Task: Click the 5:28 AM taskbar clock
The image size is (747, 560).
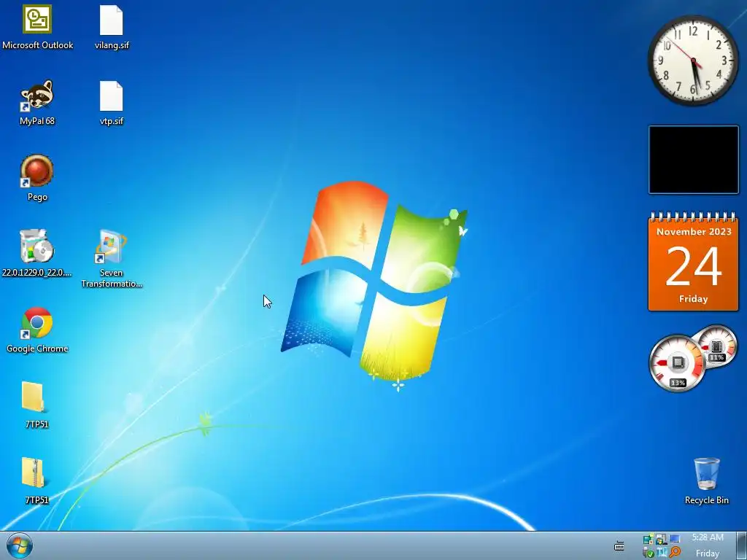Action: coord(708,537)
